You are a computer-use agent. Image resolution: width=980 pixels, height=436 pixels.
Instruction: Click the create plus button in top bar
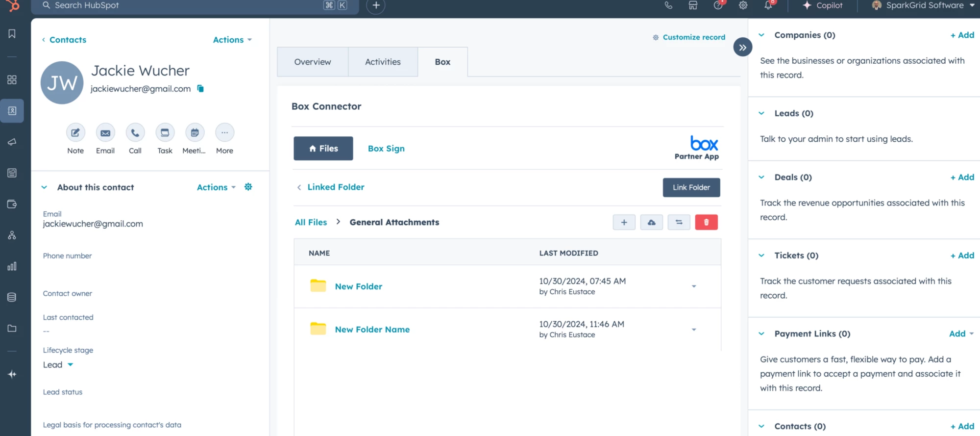376,5
